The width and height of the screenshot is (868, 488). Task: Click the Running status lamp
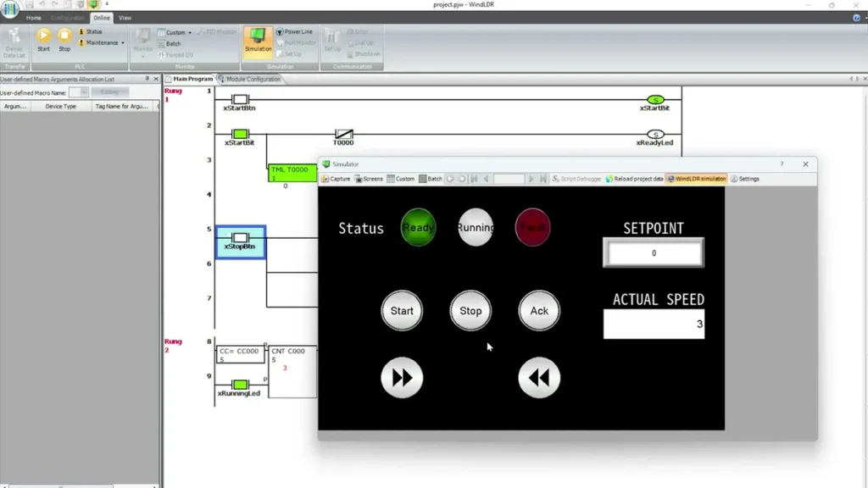click(x=476, y=227)
